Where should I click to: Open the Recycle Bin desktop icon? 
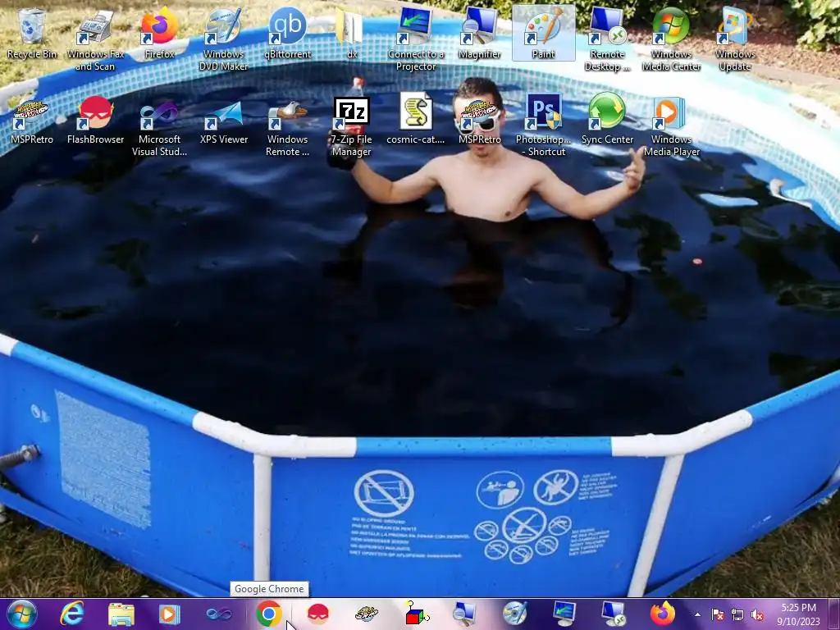[32, 33]
